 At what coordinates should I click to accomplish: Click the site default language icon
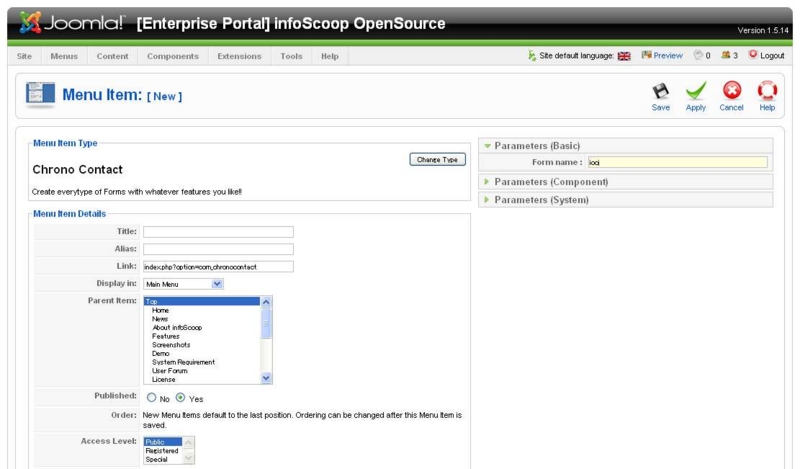point(532,55)
